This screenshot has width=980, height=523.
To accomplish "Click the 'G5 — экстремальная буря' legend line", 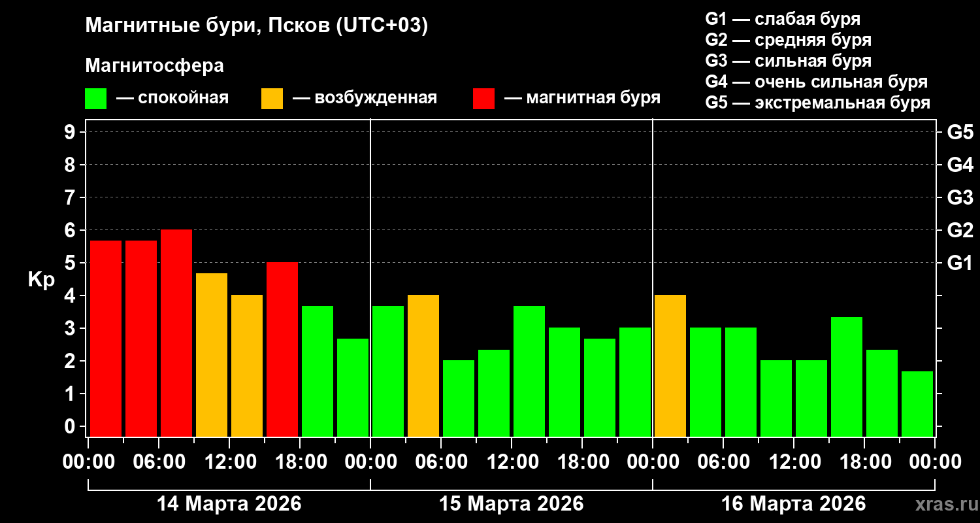I will point(818,103).
